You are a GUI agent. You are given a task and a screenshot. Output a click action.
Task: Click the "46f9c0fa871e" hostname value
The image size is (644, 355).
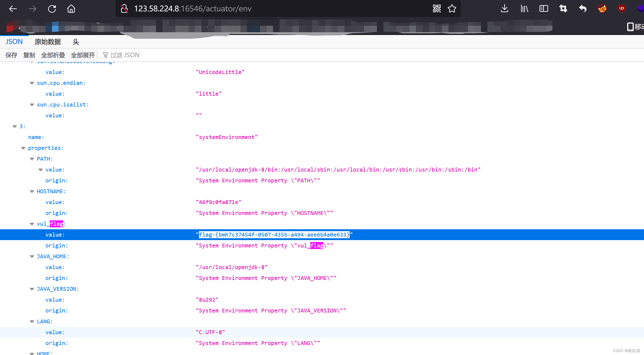tap(219, 202)
